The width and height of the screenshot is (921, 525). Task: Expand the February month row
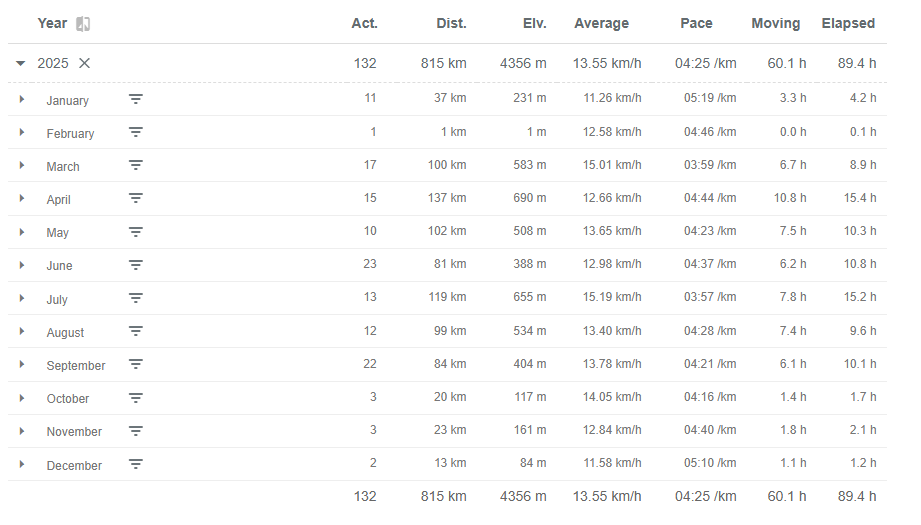[22, 133]
